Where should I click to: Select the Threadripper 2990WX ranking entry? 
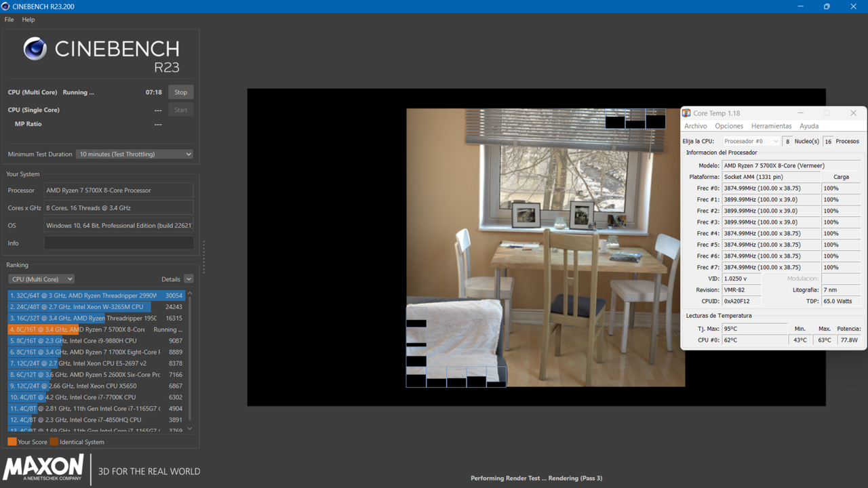pyautogui.click(x=96, y=296)
